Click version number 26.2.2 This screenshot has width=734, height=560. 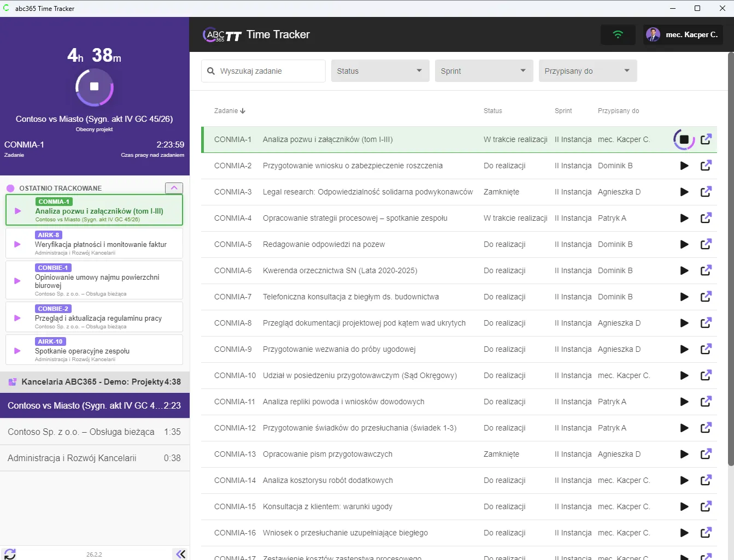[94, 555]
